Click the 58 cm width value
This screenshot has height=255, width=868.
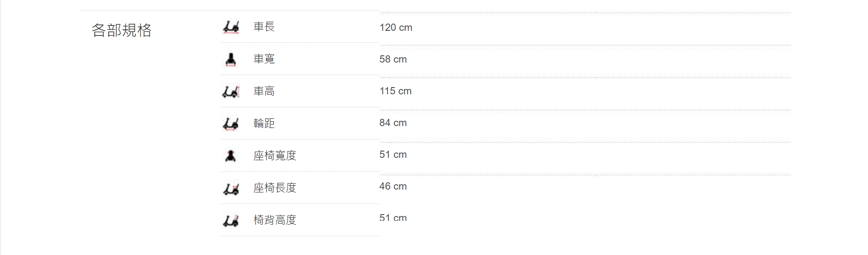coord(393,59)
